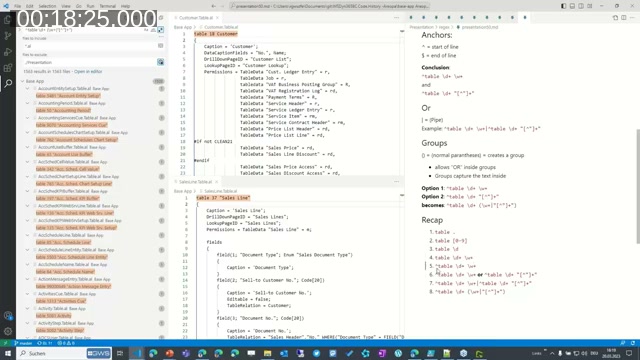Switch to the SalesLine.Table.al editor tab
Screen dimensions: 640x360
(x=196, y=182)
